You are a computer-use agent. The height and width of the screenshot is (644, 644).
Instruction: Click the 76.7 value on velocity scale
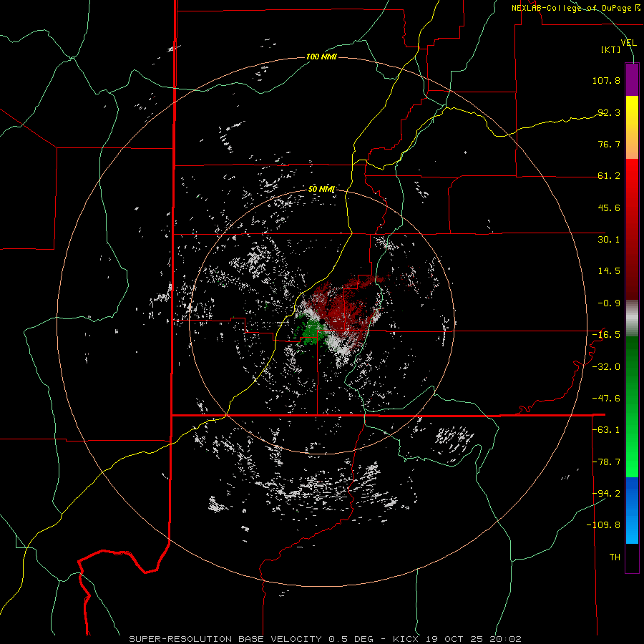coord(609,144)
